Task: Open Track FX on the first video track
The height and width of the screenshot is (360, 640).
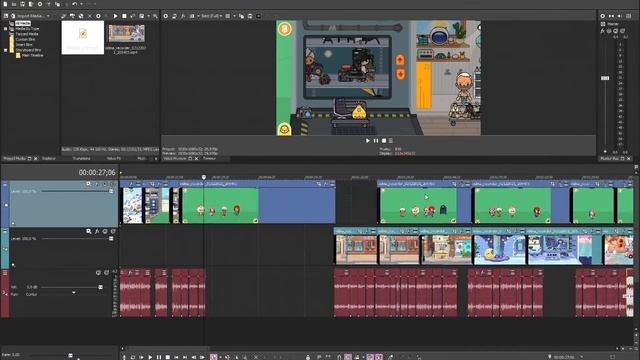Action: click(x=97, y=184)
